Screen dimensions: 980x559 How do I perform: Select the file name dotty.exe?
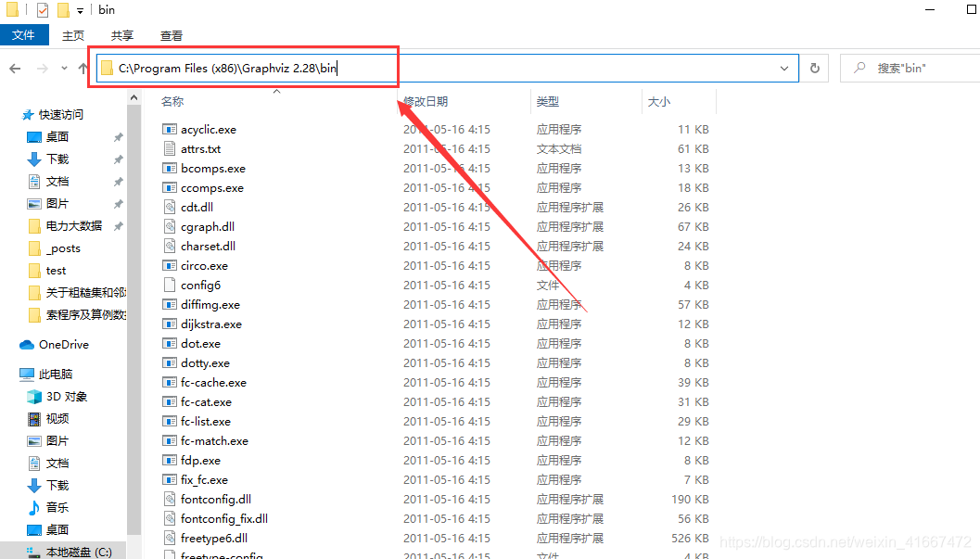pyautogui.click(x=205, y=362)
